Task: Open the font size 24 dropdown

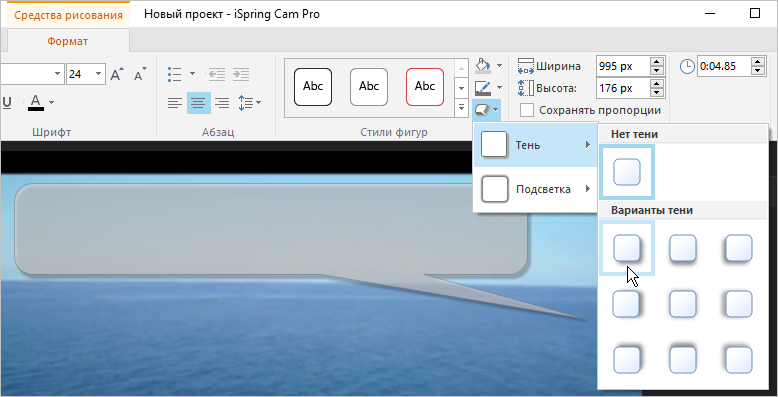Action: click(x=98, y=74)
